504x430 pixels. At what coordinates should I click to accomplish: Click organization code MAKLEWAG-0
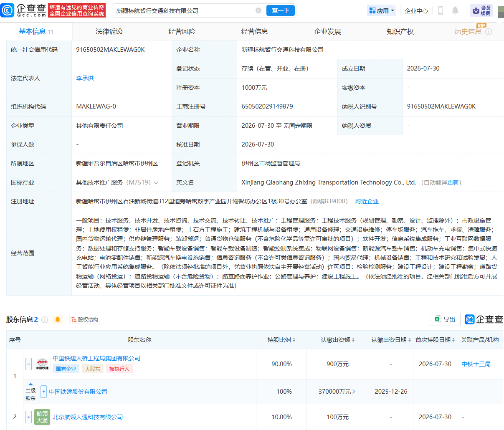coord(96,106)
